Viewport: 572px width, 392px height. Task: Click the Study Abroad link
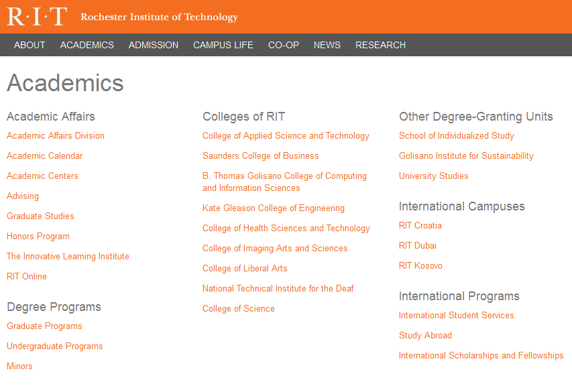click(x=425, y=336)
